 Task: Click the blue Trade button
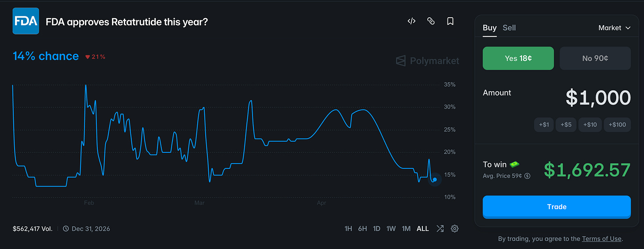click(x=557, y=207)
